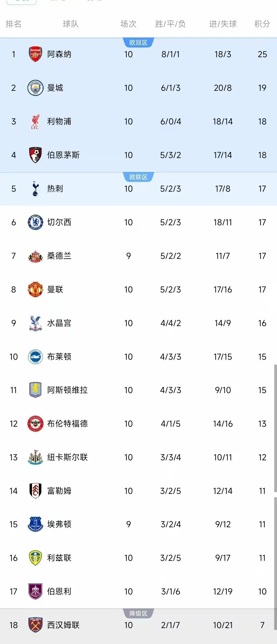277x644 pixels.
Task: Open team name 伯恩茅斯
Action: click(x=63, y=155)
